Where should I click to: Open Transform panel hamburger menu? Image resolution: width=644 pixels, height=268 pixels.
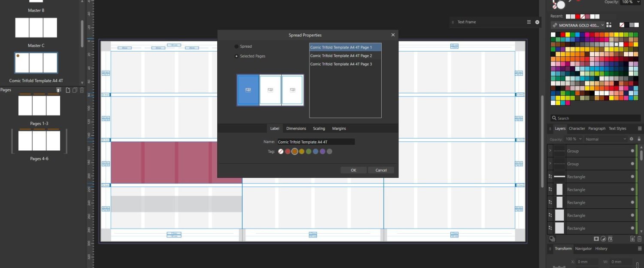(x=640, y=249)
